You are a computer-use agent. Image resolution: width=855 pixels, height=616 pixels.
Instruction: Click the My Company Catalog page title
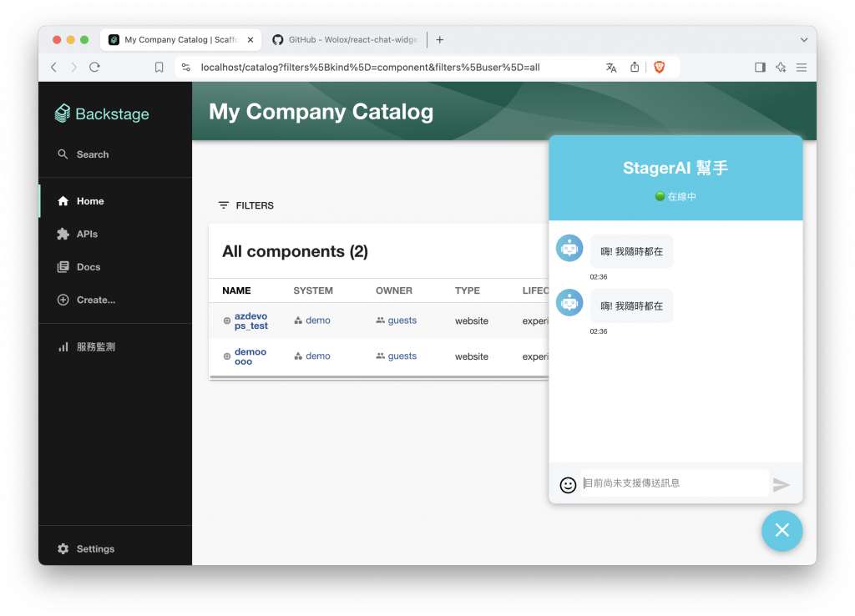(321, 112)
